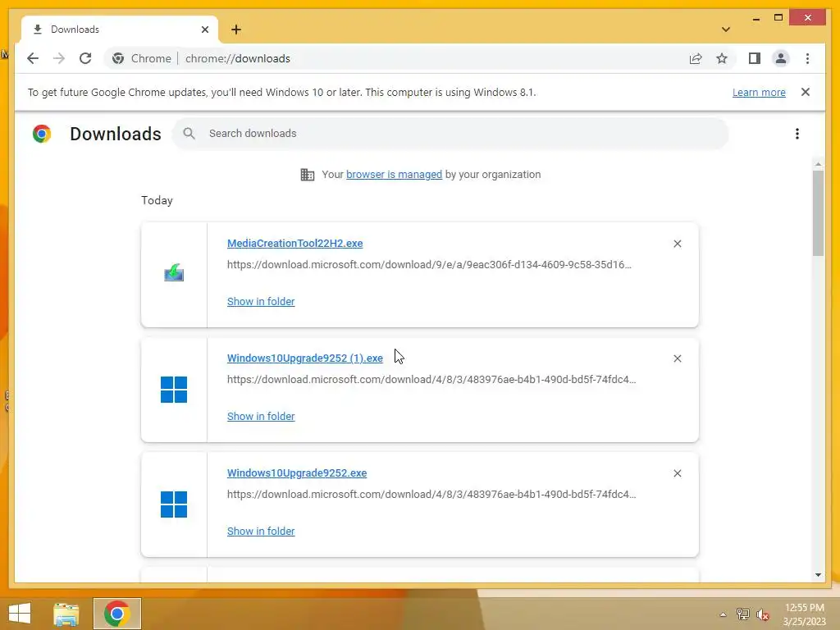Open the profile avatar menu
Screen dimensions: 840x630
[781, 58]
